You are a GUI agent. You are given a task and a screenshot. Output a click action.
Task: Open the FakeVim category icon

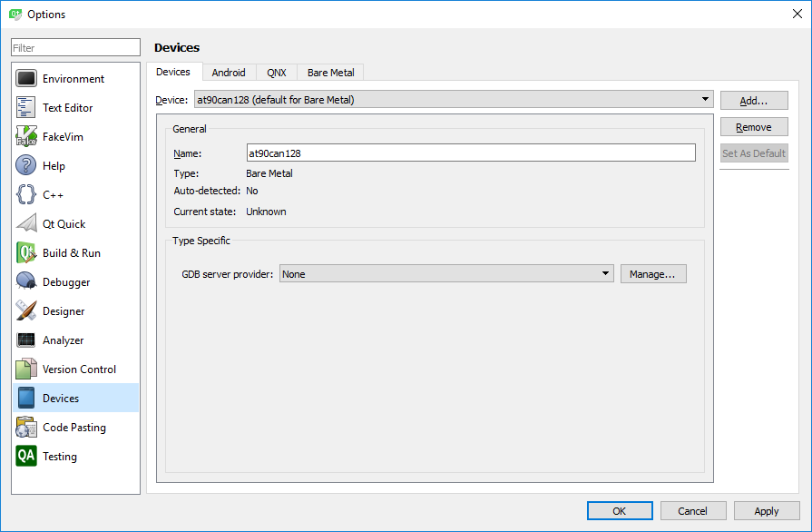click(x=26, y=137)
